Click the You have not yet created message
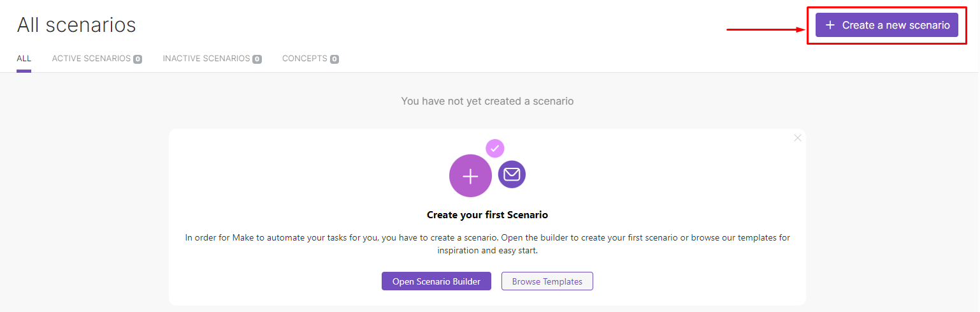980x312 pixels. tap(487, 101)
